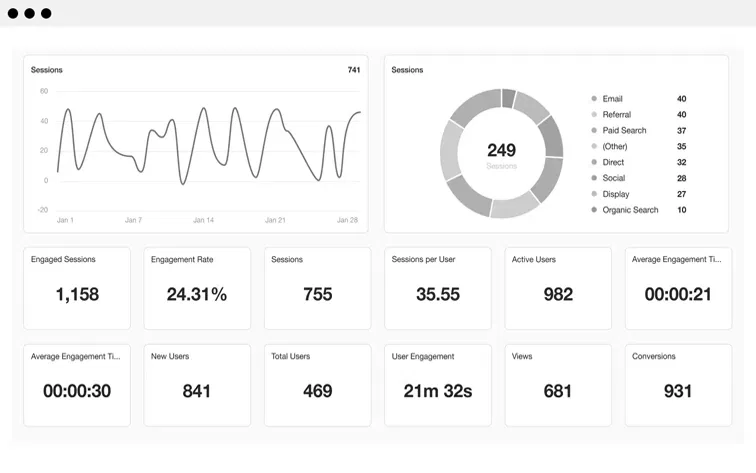
Task: Click the Email legend color dot
Action: pyautogui.click(x=594, y=99)
